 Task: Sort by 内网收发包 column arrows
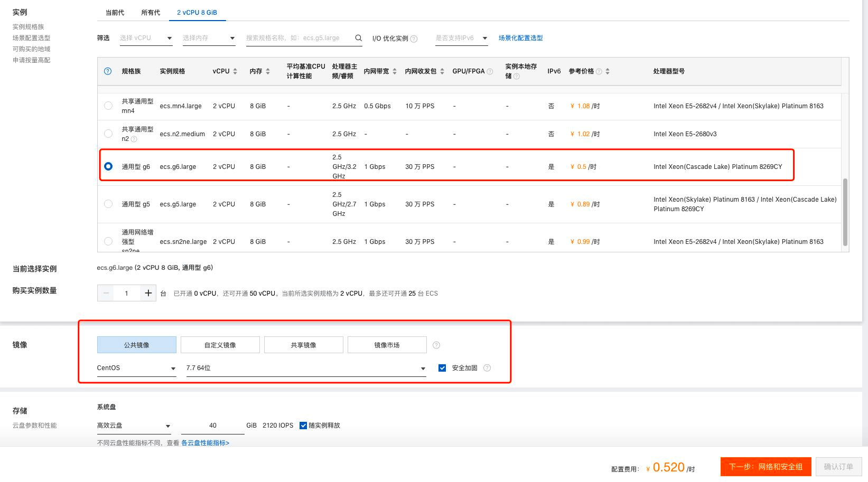pos(442,71)
